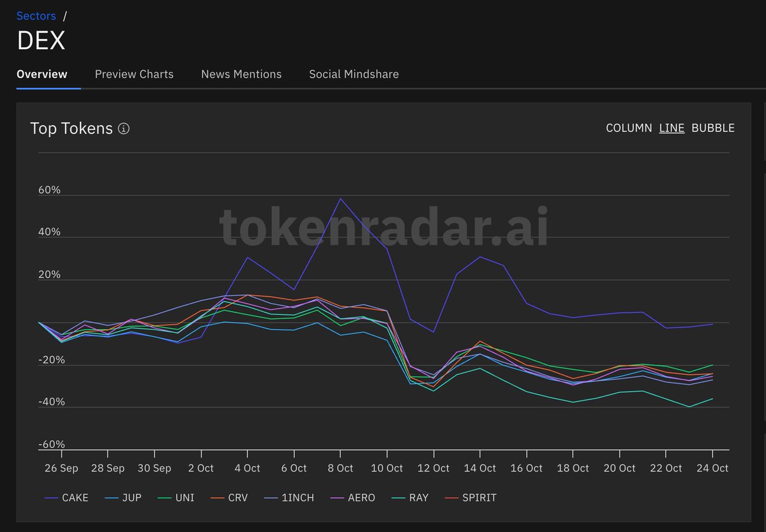The width and height of the screenshot is (766, 532).
Task: Toggle the 1INCH series in legend
Action: (x=289, y=498)
